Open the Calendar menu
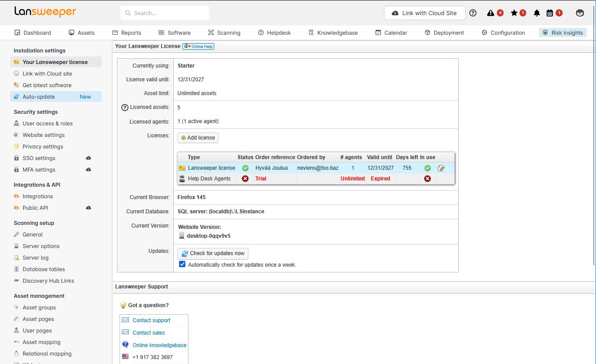 click(x=391, y=32)
